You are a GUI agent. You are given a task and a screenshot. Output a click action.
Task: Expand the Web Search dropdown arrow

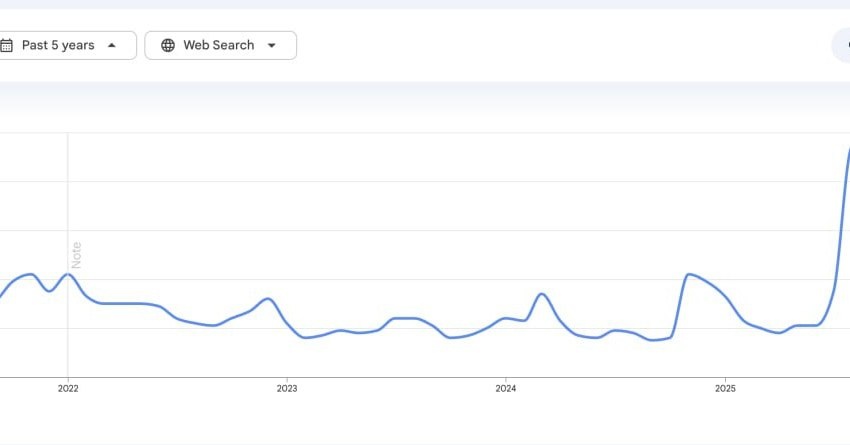point(271,45)
